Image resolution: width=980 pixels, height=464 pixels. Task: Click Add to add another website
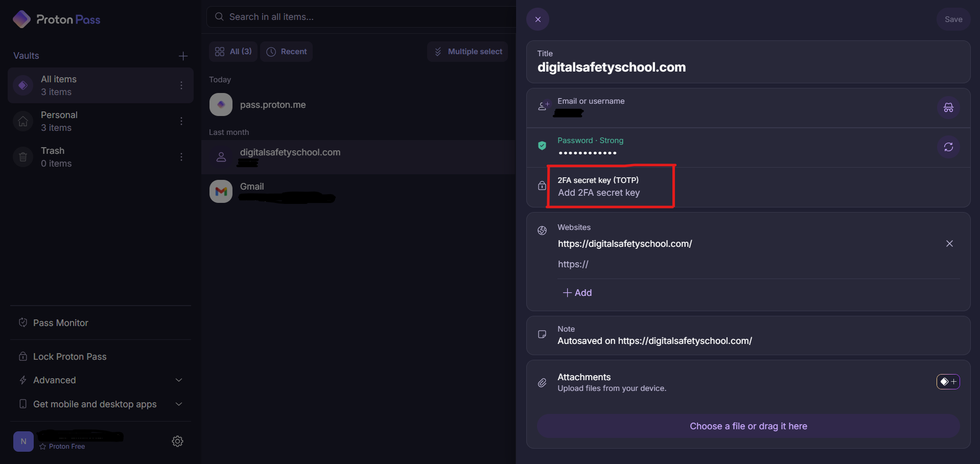point(577,293)
